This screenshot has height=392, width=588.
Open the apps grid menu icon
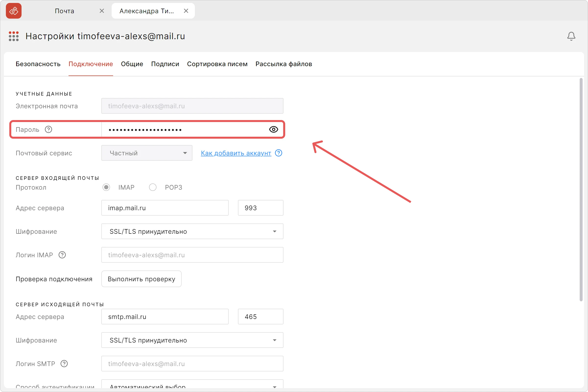[14, 36]
